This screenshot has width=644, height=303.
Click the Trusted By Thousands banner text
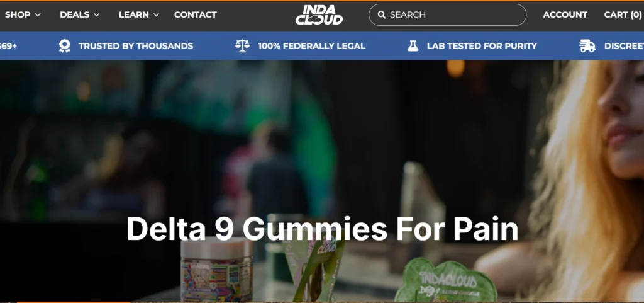coord(136,46)
